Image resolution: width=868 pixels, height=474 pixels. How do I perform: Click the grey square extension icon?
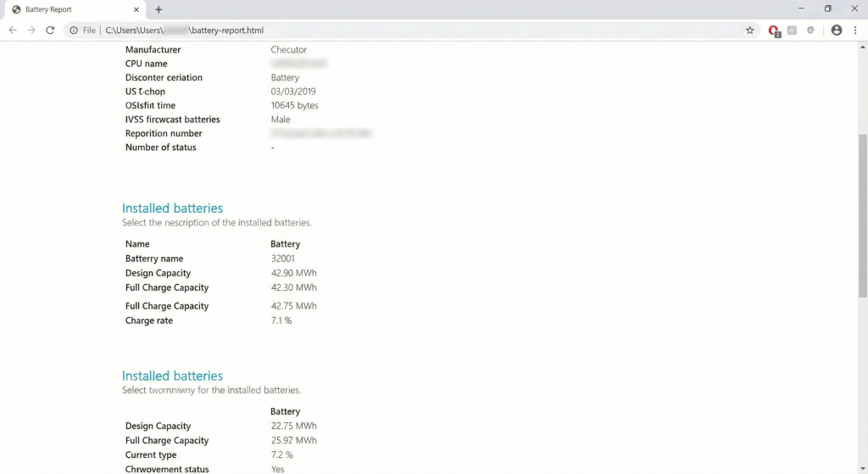click(792, 30)
